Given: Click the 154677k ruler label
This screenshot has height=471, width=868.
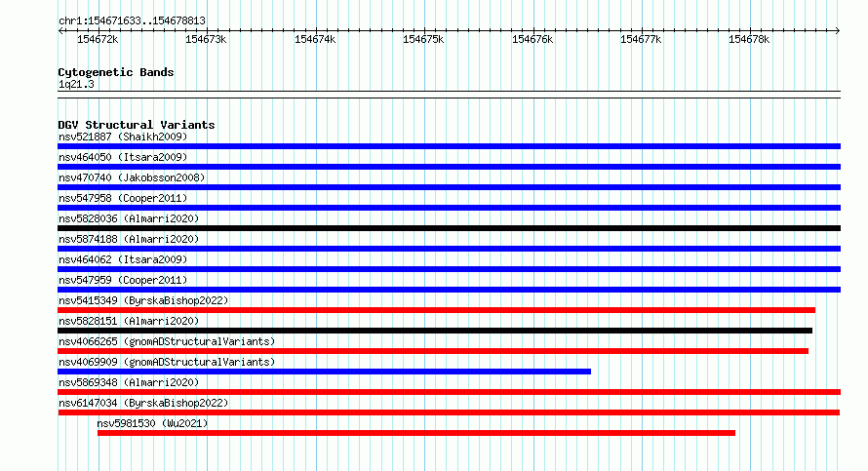Looking at the screenshot, I should (641, 40).
